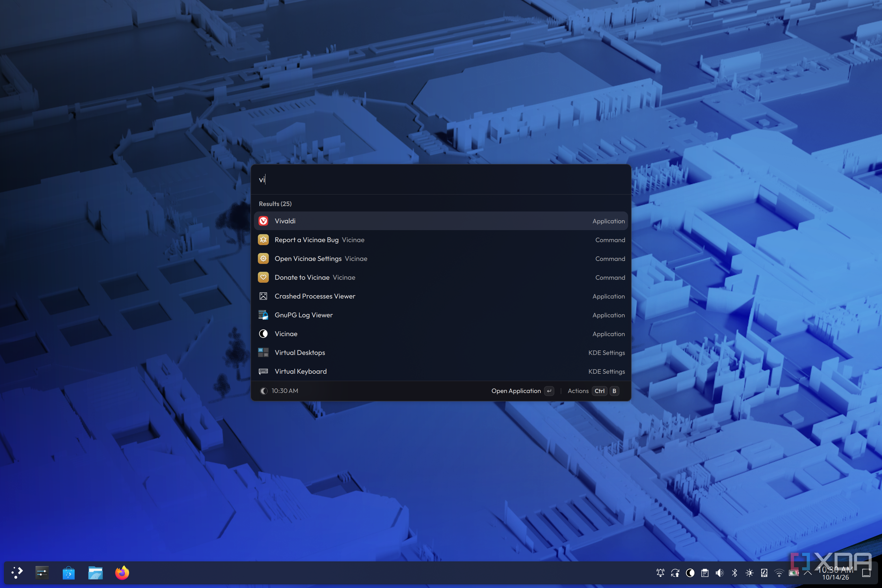Viewport: 882px width, 588px height.
Task: Click the Vicinae application moon icon
Action: (x=263, y=333)
